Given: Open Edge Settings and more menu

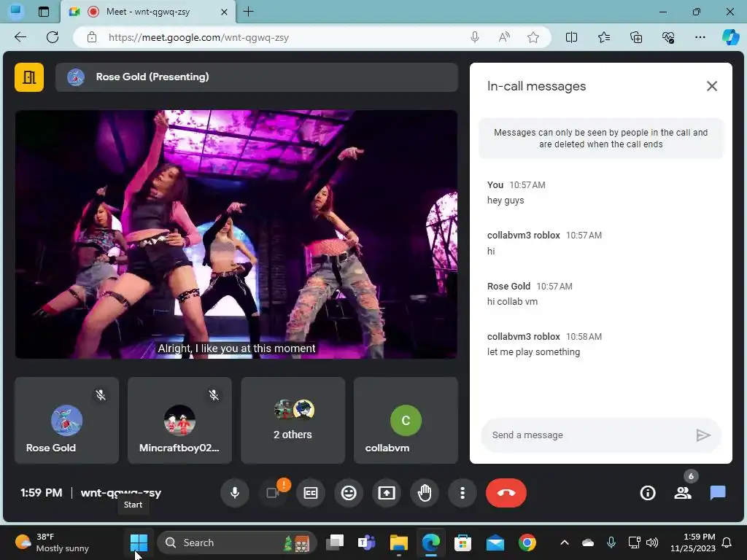Looking at the screenshot, I should [x=700, y=37].
